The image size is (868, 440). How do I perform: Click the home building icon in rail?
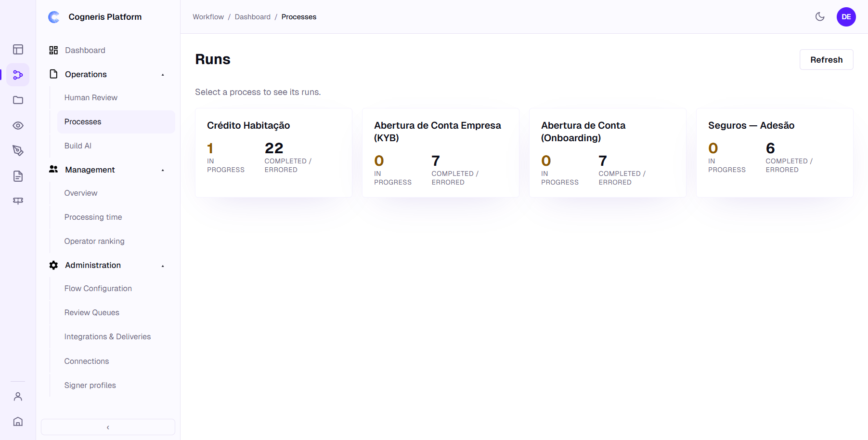(x=18, y=422)
